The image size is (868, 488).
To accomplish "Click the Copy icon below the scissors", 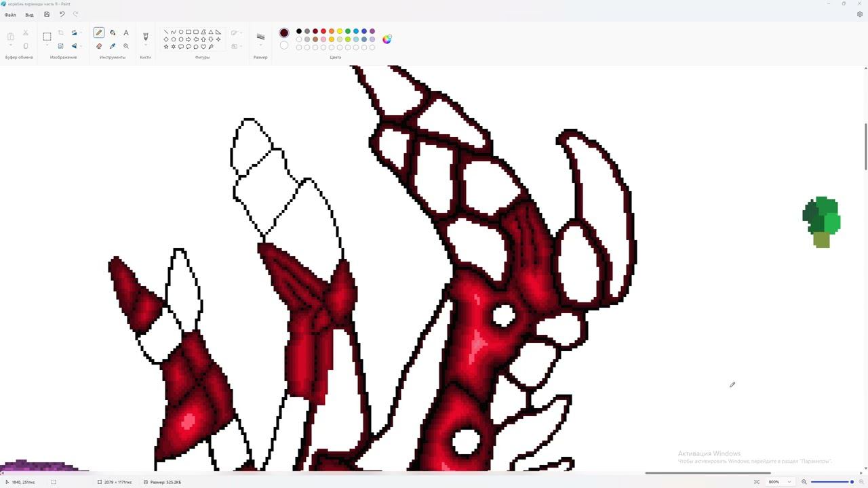I will point(26,46).
